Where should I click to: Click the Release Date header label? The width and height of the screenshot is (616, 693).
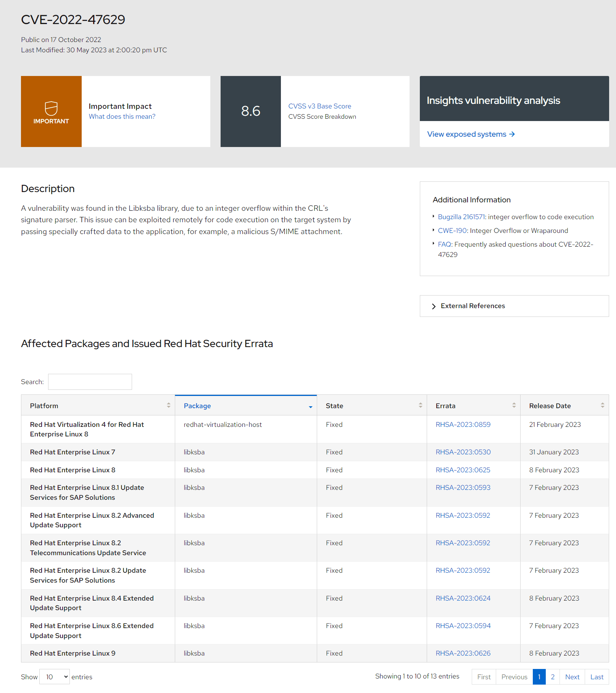[550, 406]
